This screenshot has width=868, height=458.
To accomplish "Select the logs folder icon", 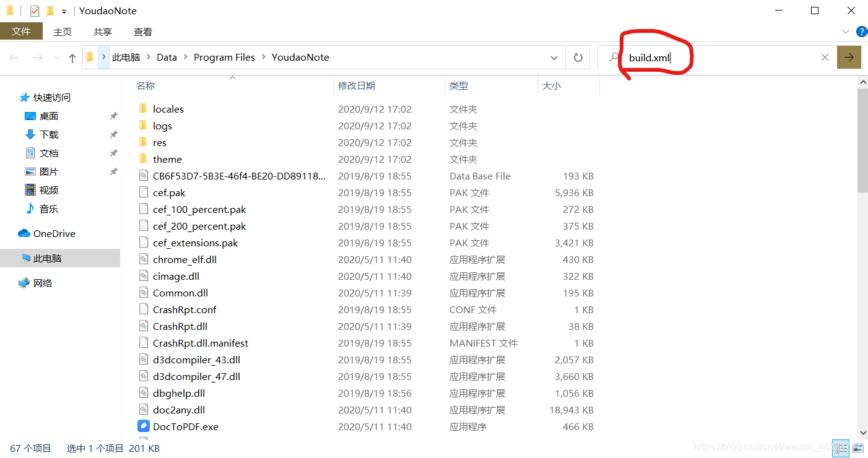I will 143,126.
